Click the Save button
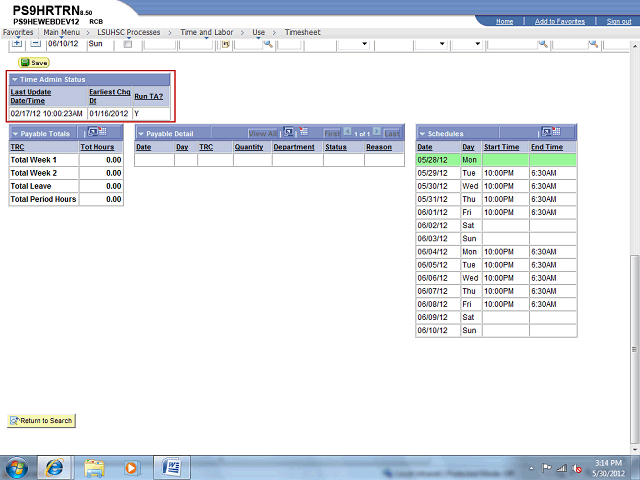Image resolution: width=640 pixels, height=480 pixels. tap(34, 62)
